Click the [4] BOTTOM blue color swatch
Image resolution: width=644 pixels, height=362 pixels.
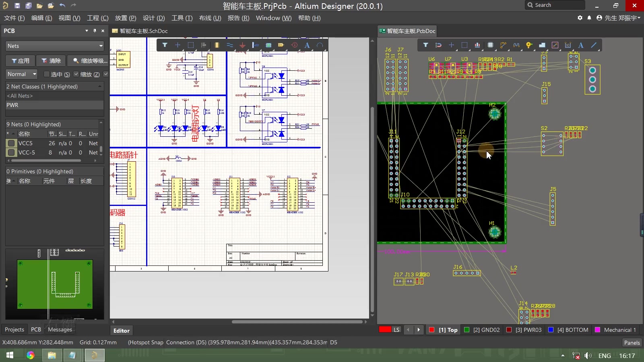(551, 330)
